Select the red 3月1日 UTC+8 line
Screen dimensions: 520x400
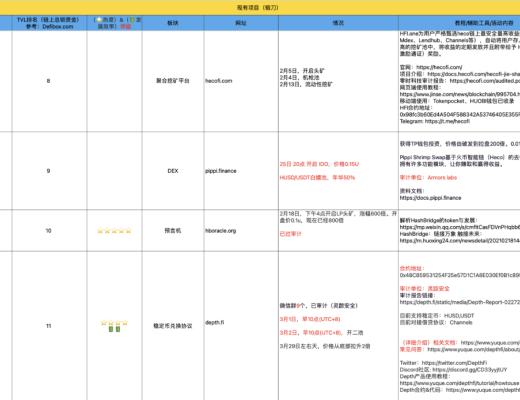point(310,319)
